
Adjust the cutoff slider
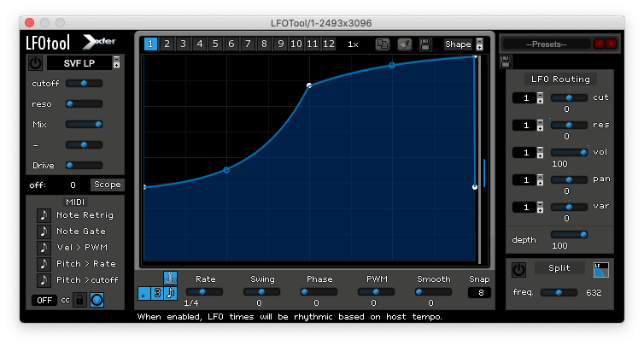(x=84, y=84)
